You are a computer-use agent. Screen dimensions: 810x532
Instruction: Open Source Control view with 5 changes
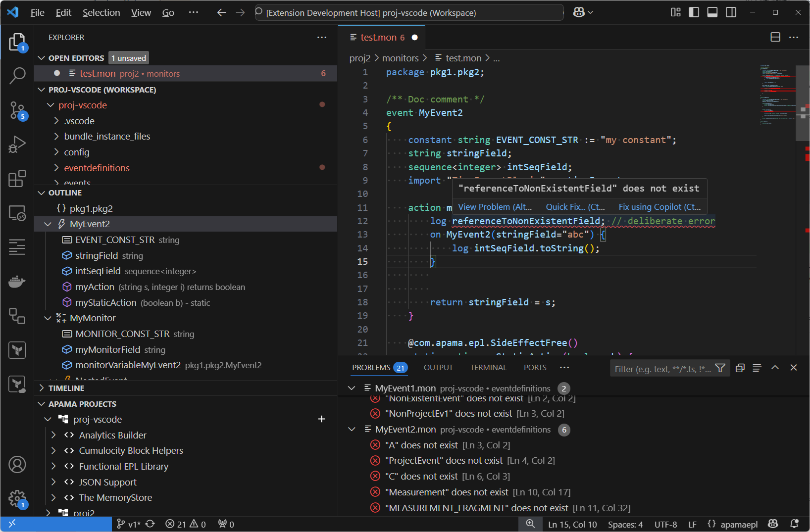point(17,111)
